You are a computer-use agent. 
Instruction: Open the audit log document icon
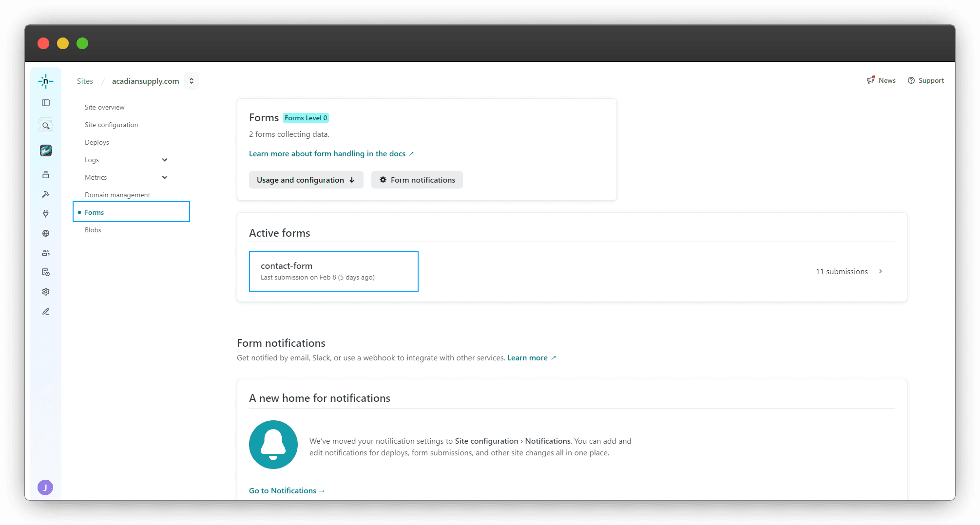[46, 272]
